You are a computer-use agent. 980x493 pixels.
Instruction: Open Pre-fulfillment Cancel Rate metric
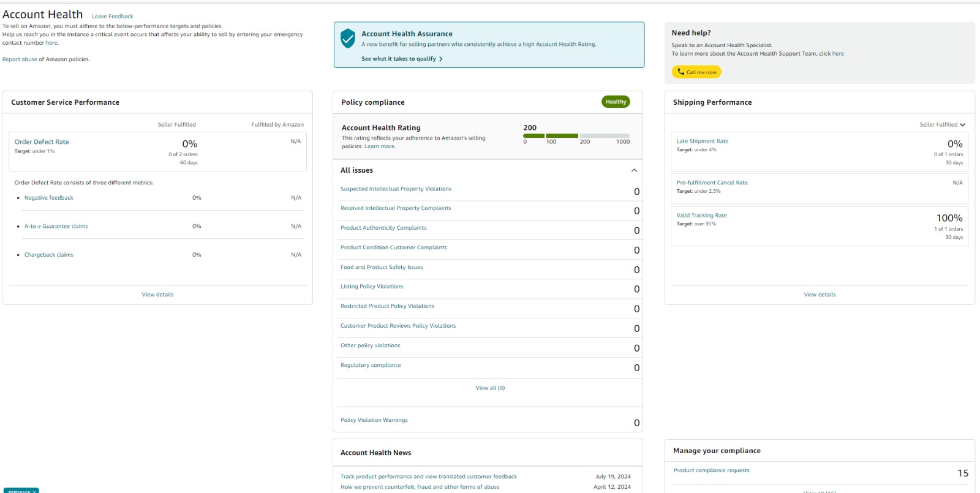coord(712,183)
